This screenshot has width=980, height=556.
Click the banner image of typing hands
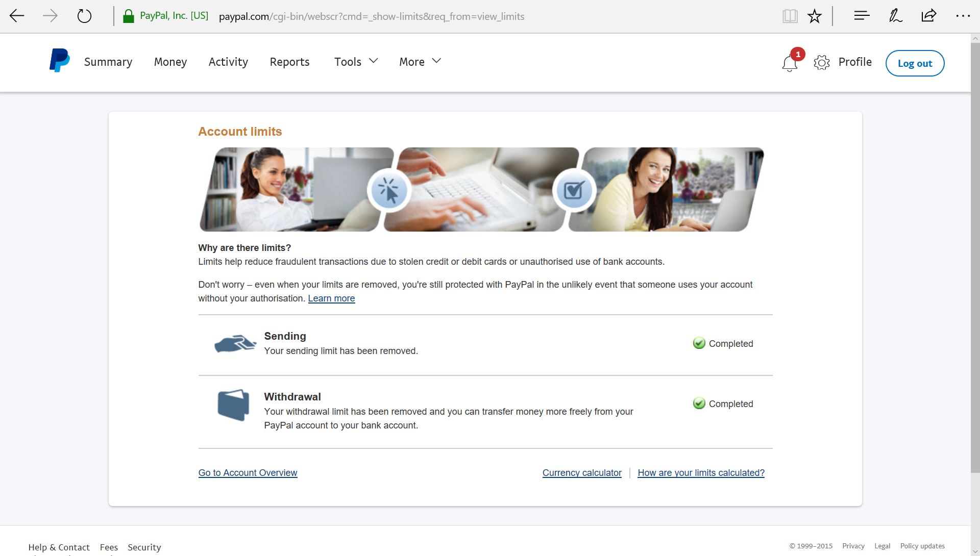click(481, 189)
